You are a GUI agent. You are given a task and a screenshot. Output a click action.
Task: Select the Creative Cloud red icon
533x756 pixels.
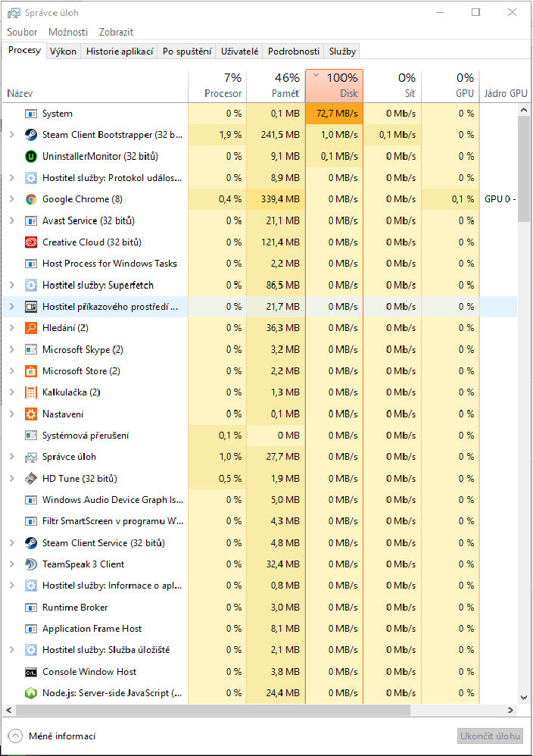pyautogui.click(x=31, y=242)
